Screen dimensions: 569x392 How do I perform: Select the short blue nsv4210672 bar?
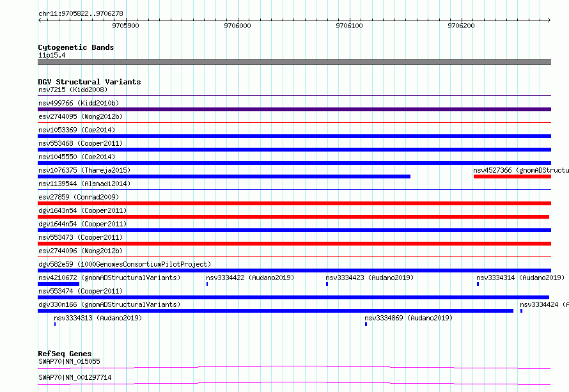point(58,284)
